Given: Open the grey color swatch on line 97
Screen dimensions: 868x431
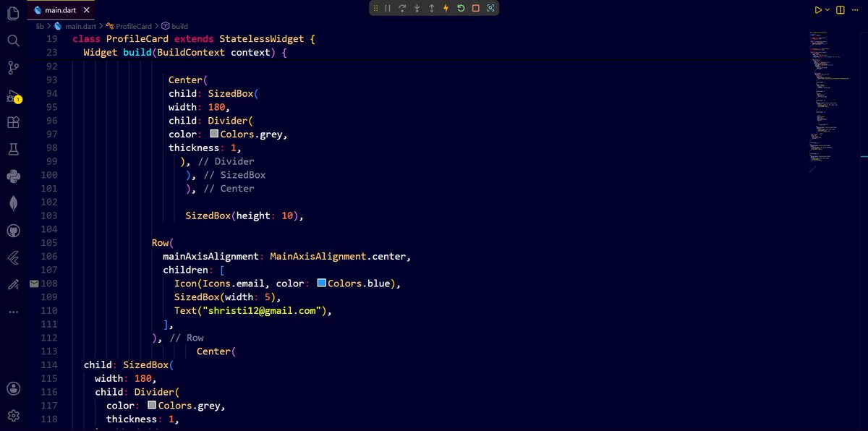Looking at the screenshot, I should point(214,135).
